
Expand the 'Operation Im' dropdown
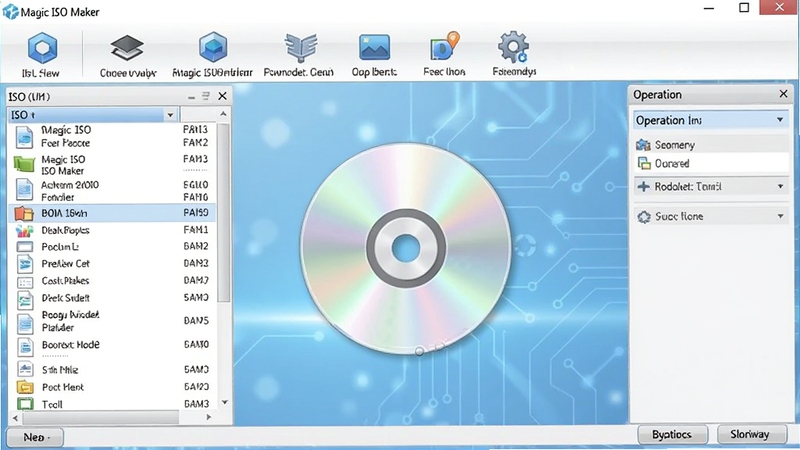[780, 120]
